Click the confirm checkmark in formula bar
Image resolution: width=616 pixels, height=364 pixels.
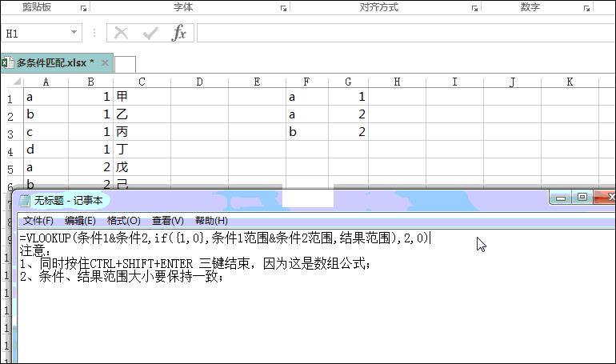150,34
